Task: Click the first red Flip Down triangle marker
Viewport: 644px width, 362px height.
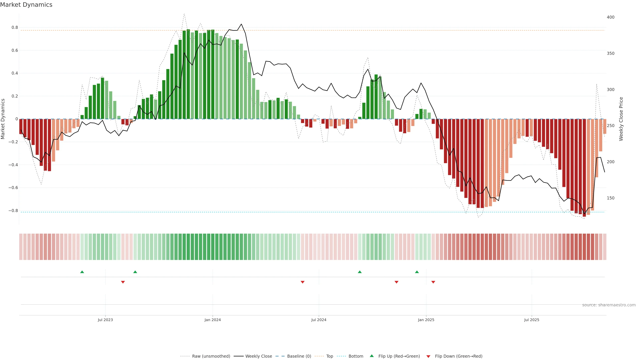Action: (123, 282)
